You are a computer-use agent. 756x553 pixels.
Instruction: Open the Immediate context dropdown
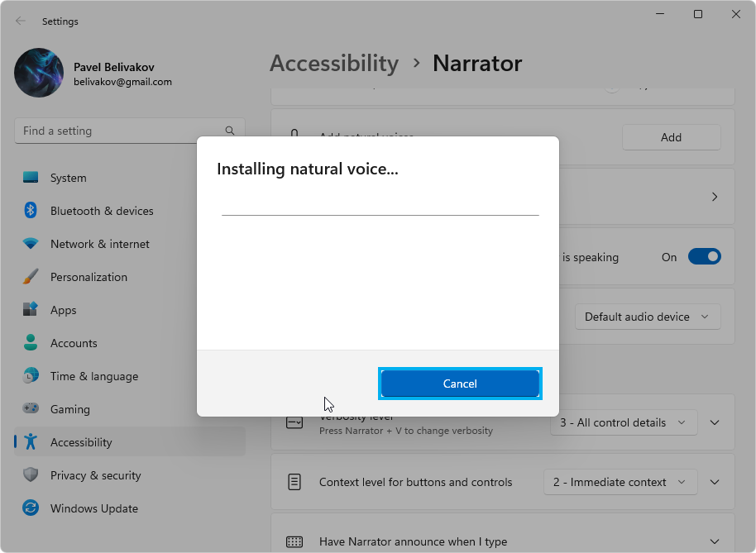620,482
